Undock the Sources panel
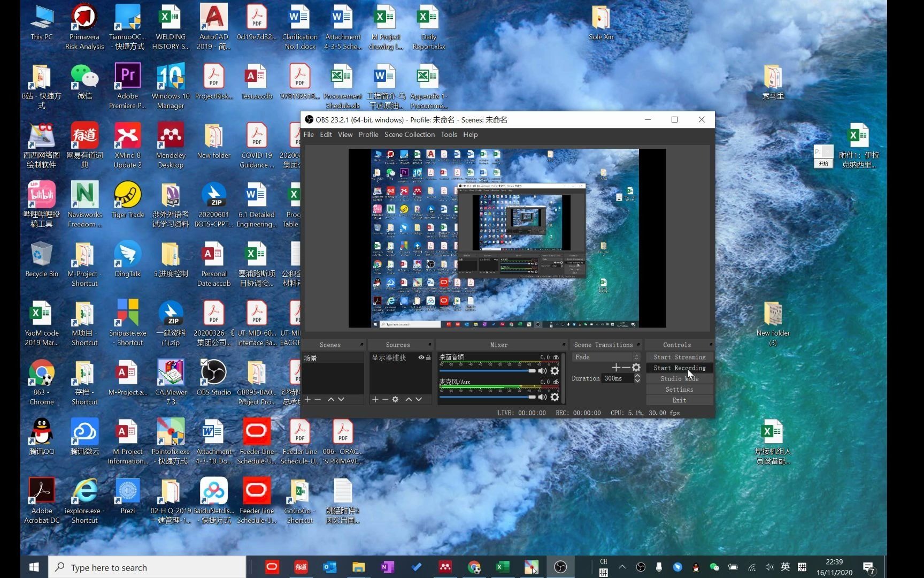 click(429, 345)
